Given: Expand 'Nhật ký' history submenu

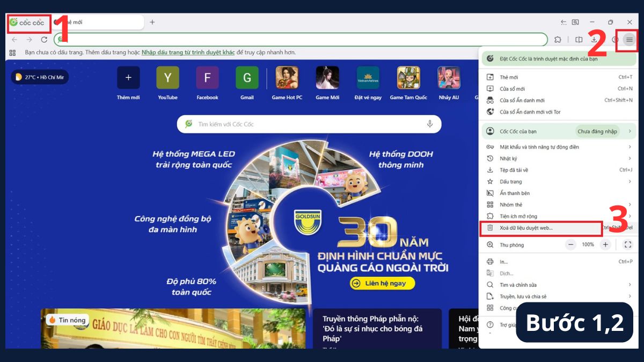Looking at the screenshot, I should (x=559, y=158).
